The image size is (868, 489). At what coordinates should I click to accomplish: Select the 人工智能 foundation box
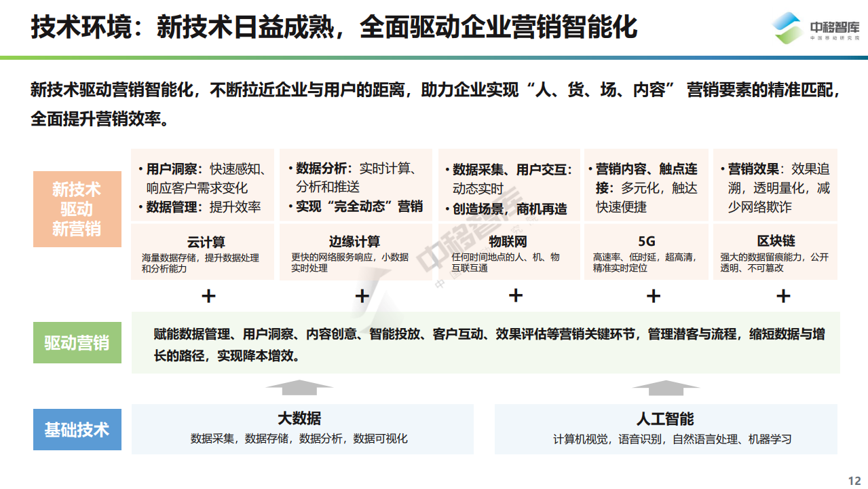pyautogui.click(x=665, y=429)
